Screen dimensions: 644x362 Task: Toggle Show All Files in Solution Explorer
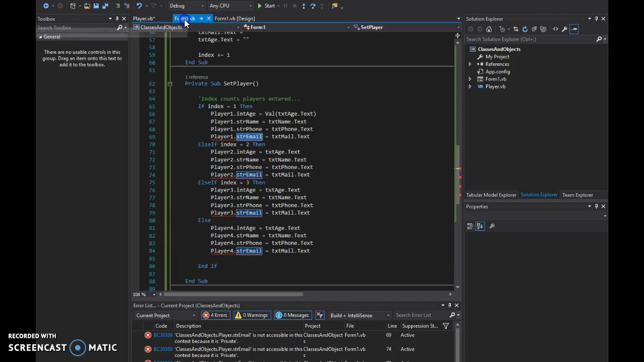(x=543, y=29)
